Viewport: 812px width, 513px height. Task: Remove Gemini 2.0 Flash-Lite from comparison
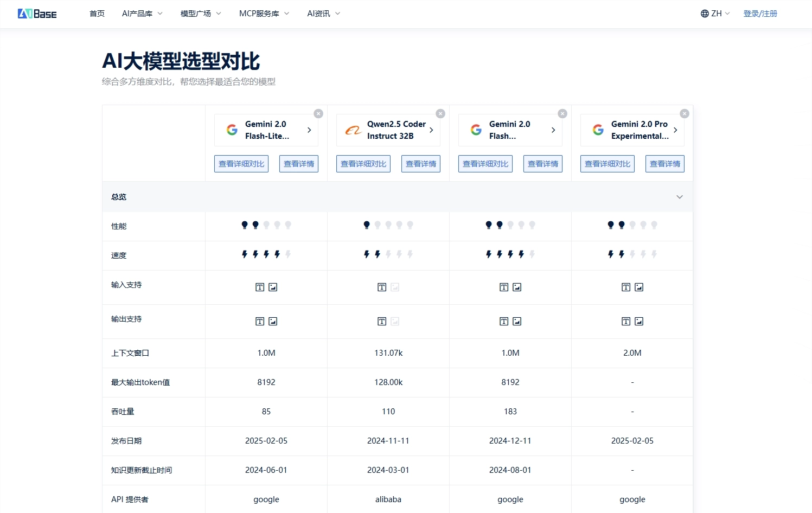pos(318,113)
